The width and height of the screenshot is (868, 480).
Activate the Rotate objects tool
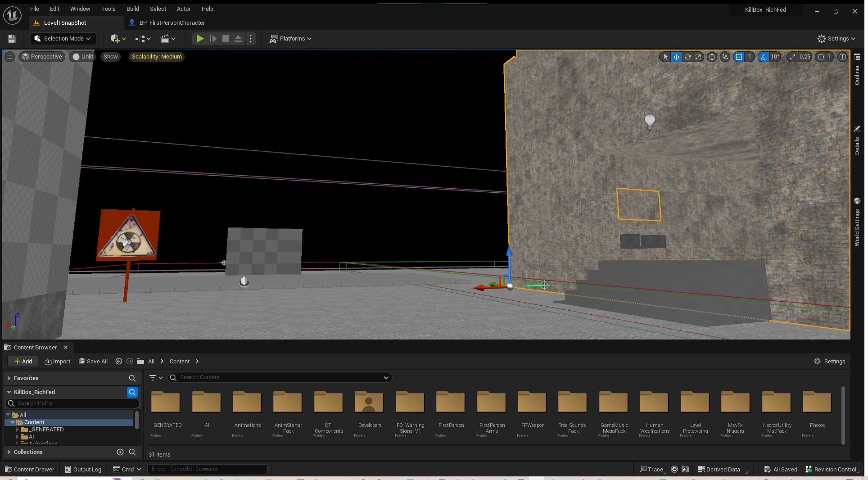687,57
